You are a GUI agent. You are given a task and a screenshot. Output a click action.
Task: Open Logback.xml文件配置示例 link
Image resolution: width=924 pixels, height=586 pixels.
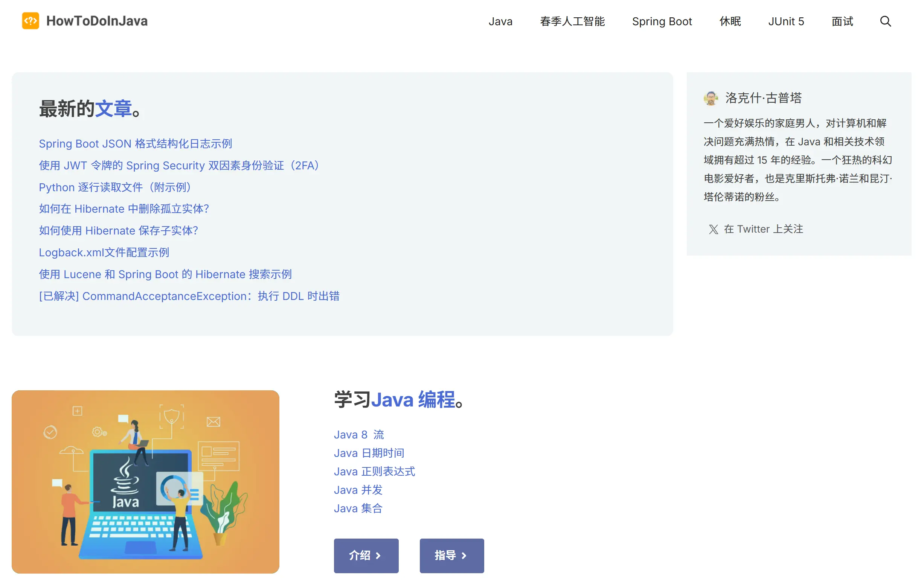[104, 252]
